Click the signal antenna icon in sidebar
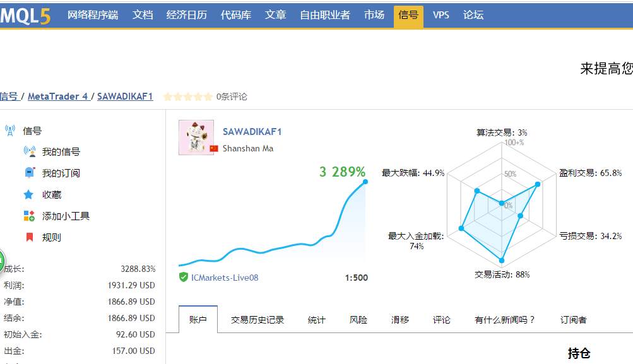Screen dimensions: 633x364 10,131
